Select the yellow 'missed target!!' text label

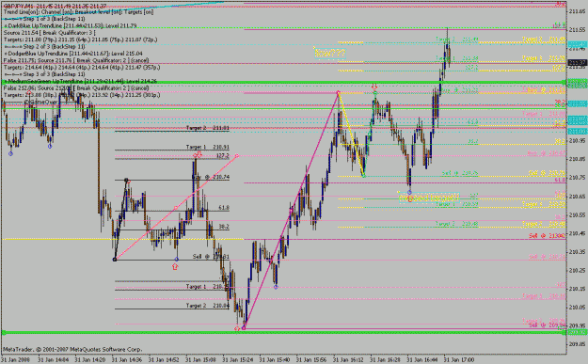click(429, 198)
